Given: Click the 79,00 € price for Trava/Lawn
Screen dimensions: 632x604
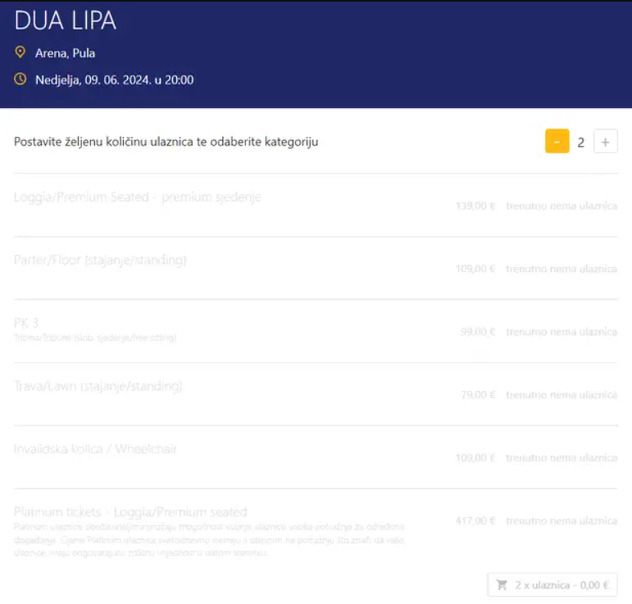Looking at the screenshot, I should click(x=478, y=394).
